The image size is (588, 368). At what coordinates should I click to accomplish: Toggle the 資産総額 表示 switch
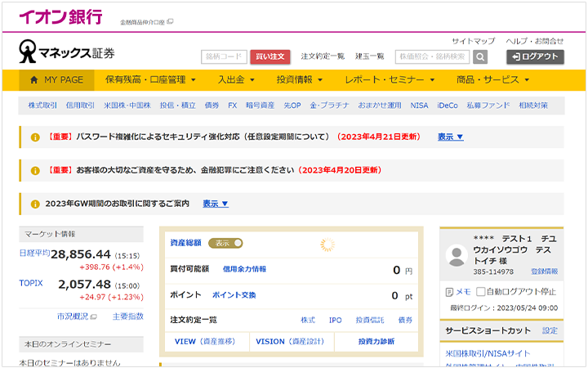pos(225,244)
